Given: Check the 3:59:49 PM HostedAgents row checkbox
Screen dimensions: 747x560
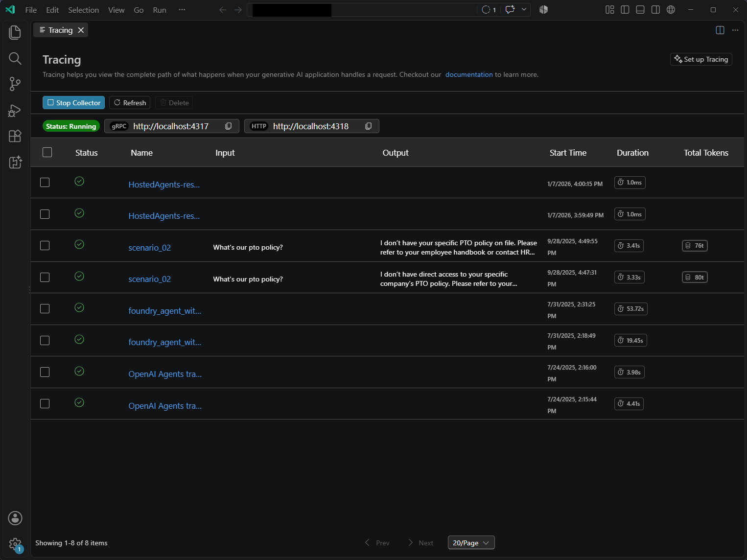Looking at the screenshot, I should [45, 214].
